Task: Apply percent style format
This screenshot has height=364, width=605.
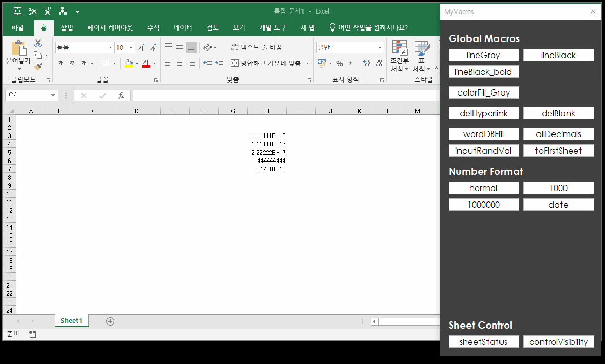Action: click(x=339, y=63)
